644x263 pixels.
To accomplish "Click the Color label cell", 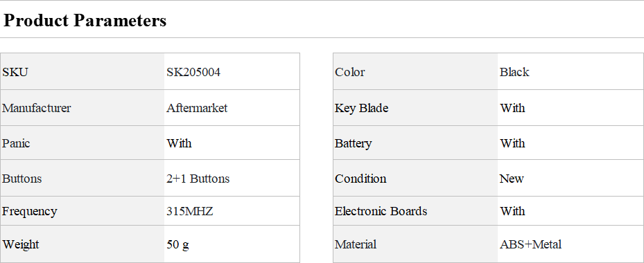I will (415, 71).
